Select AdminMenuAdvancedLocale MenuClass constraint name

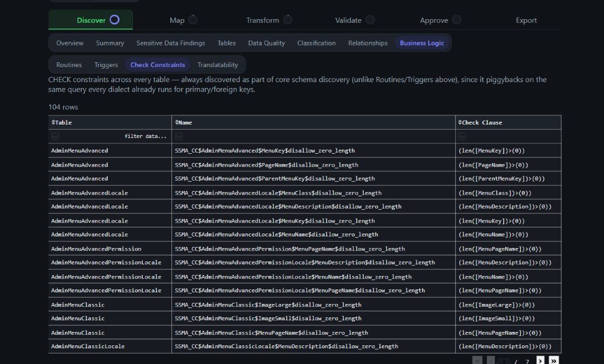pyautogui.click(x=278, y=193)
